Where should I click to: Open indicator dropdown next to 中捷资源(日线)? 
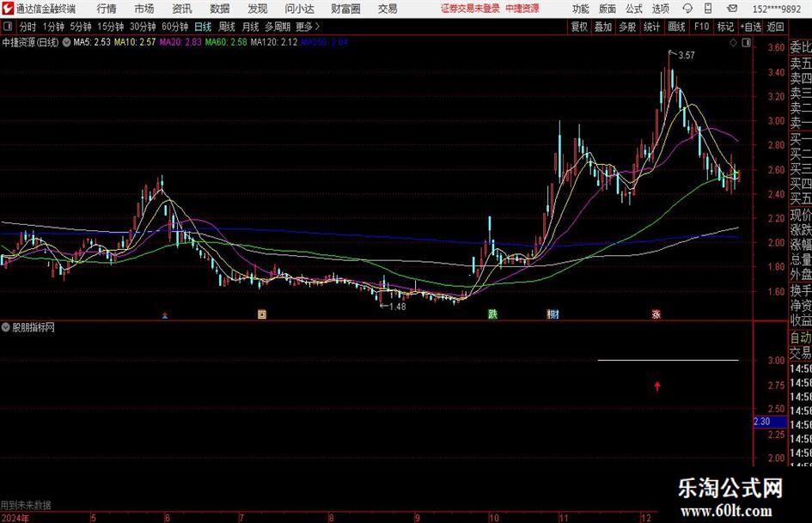coord(66,42)
